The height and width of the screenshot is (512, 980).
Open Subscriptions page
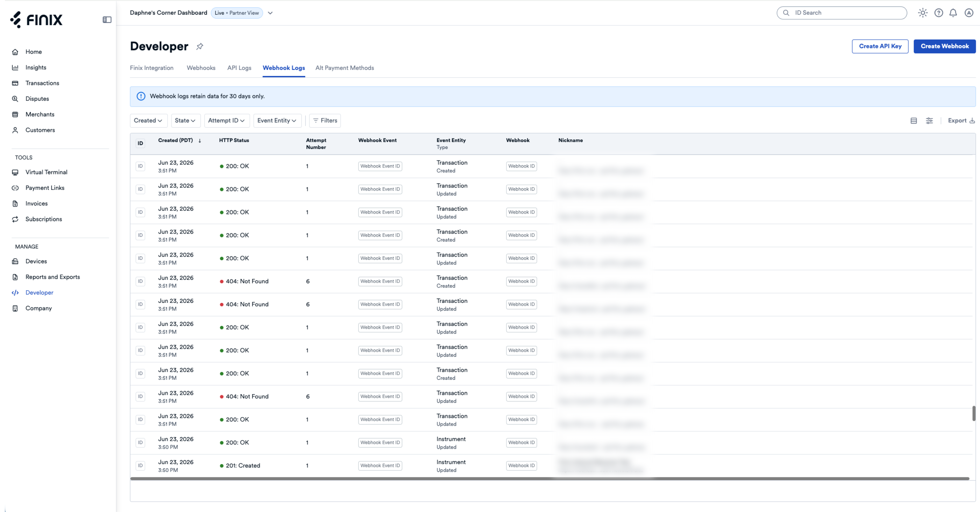pyautogui.click(x=44, y=219)
